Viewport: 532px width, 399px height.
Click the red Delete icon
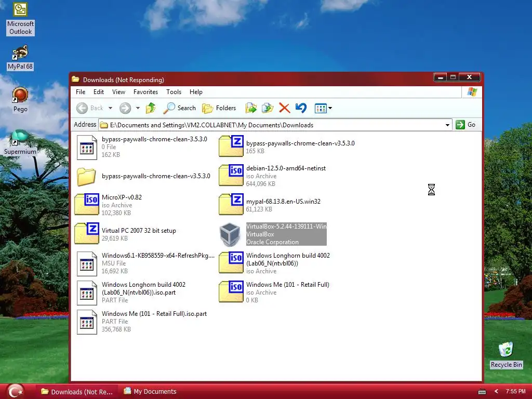tap(284, 108)
